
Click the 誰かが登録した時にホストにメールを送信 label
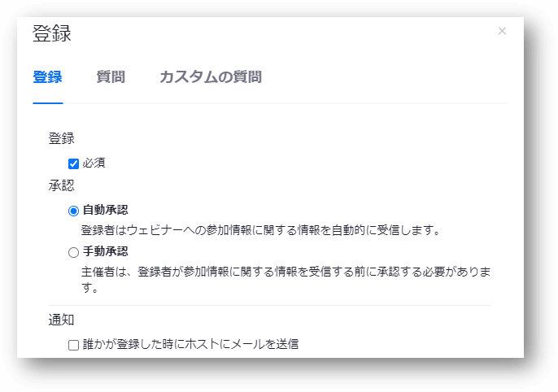point(190,344)
